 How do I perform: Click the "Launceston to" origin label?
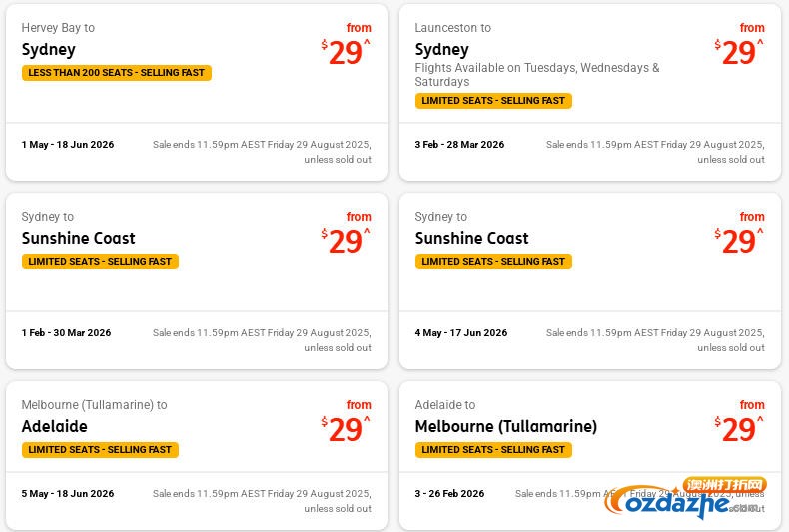(x=453, y=28)
